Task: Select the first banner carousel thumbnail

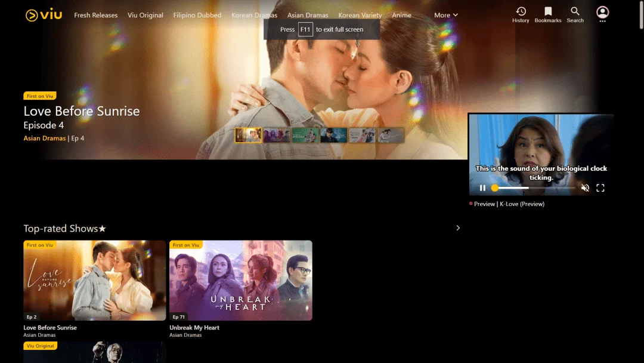Action: (x=248, y=136)
